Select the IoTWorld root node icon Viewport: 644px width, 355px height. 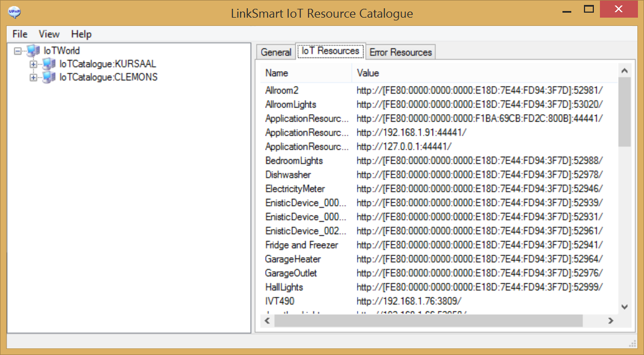click(33, 51)
